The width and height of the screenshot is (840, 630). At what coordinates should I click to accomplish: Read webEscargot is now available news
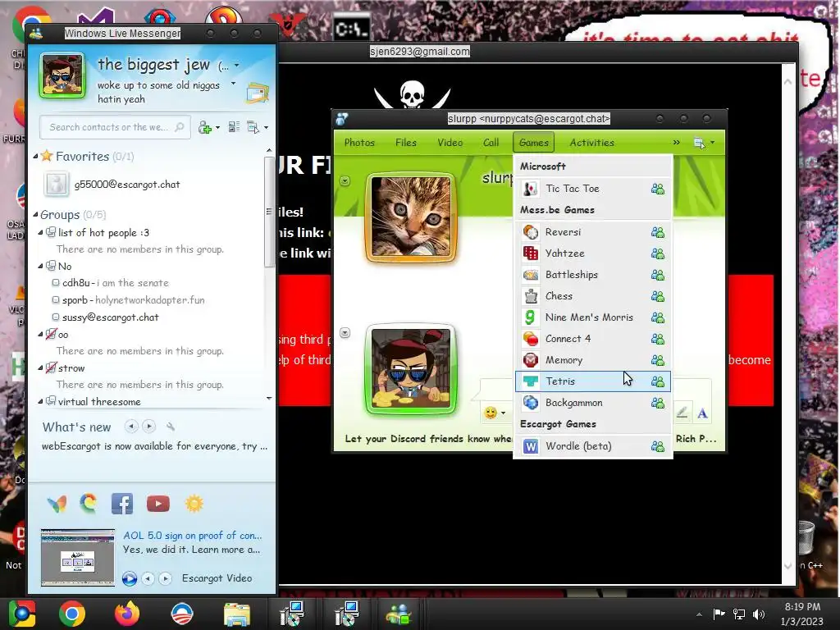coord(154,446)
